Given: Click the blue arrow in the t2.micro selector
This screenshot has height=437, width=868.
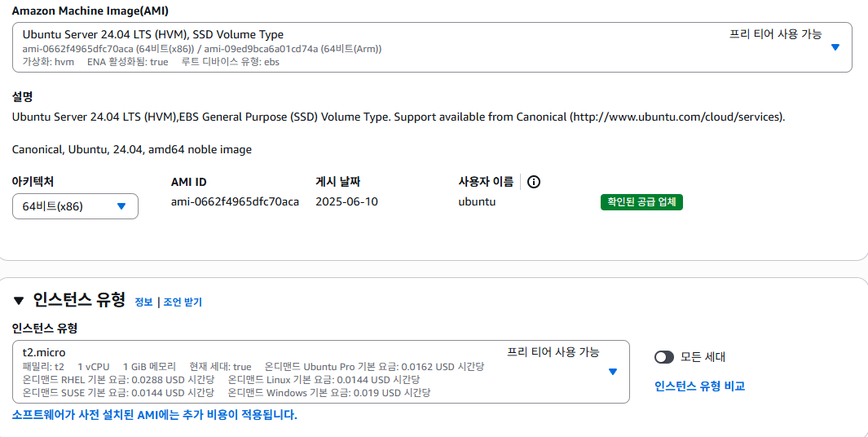Looking at the screenshot, I should [612, 372].
